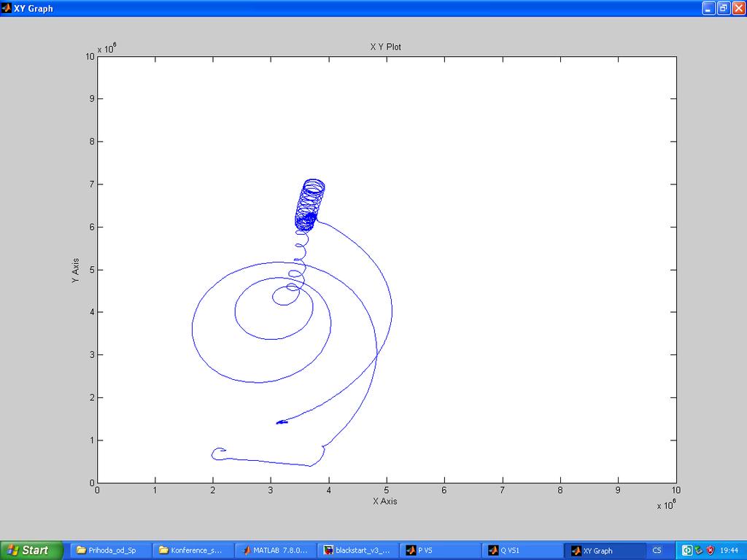Click the 'X Y Plot' title text

(385, 47)
